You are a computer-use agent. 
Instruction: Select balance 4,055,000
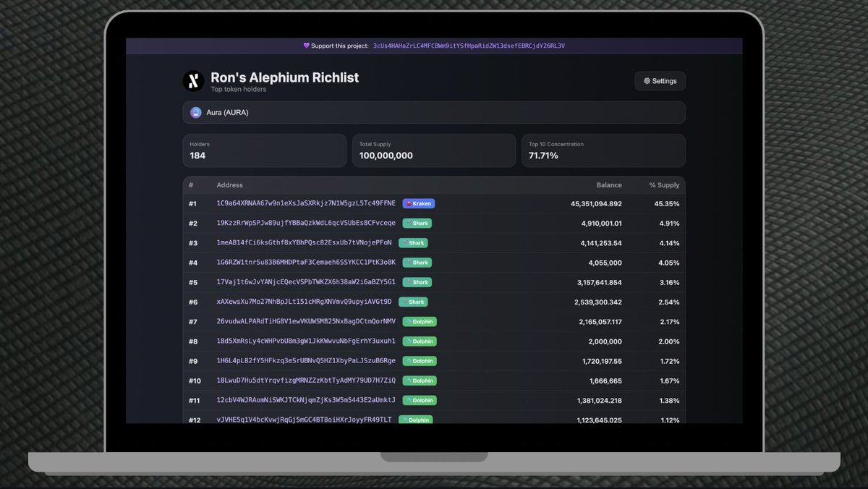coord(605,263)
